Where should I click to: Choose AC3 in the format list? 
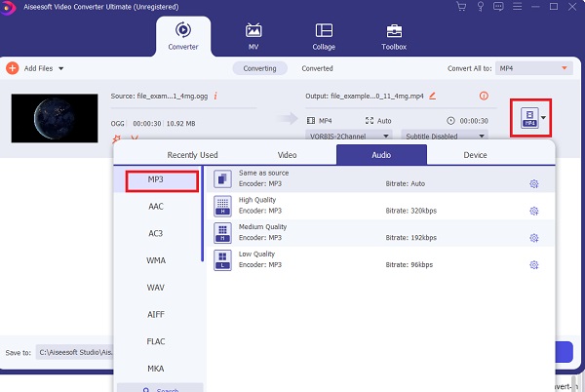pyautogui.click(x=156, y=233)
